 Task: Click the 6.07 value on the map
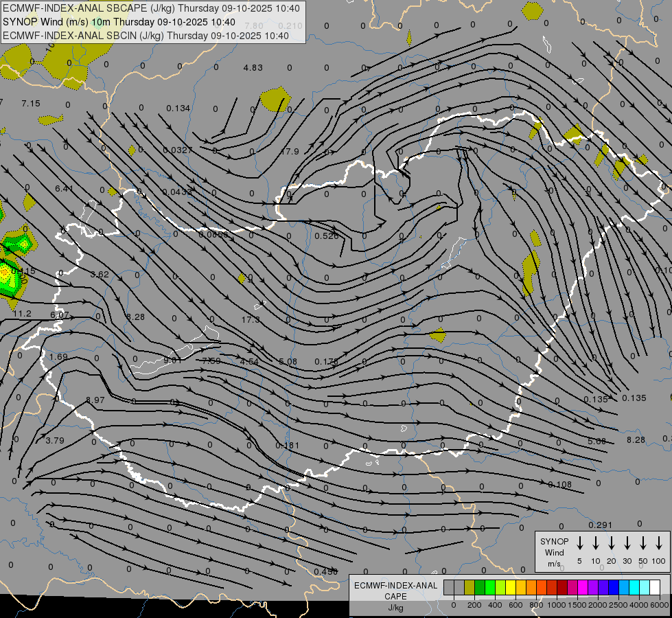point(60,314)
